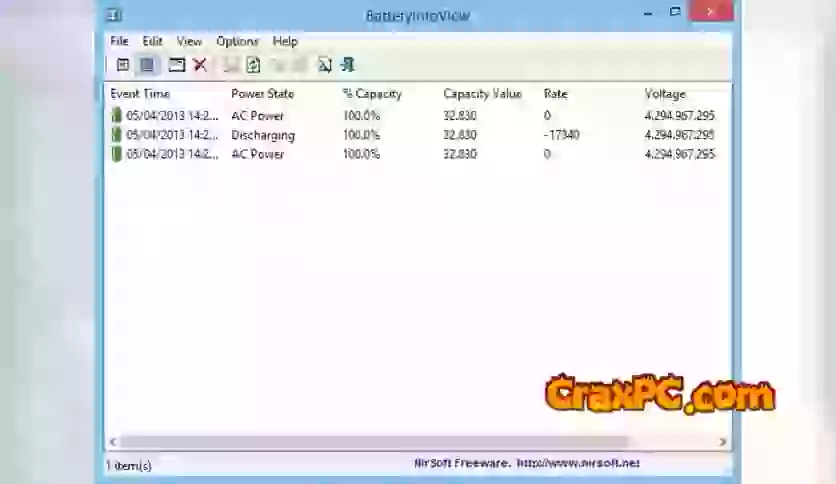Viewport: 836px width, 484px height.
Task: Open the Options menu
Action: coord(237,41)
